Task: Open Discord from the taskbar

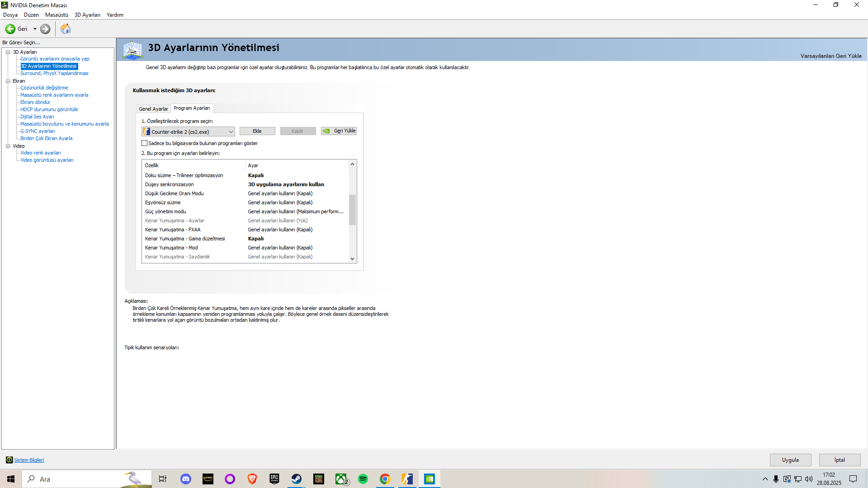Action: tap(186, 479)
